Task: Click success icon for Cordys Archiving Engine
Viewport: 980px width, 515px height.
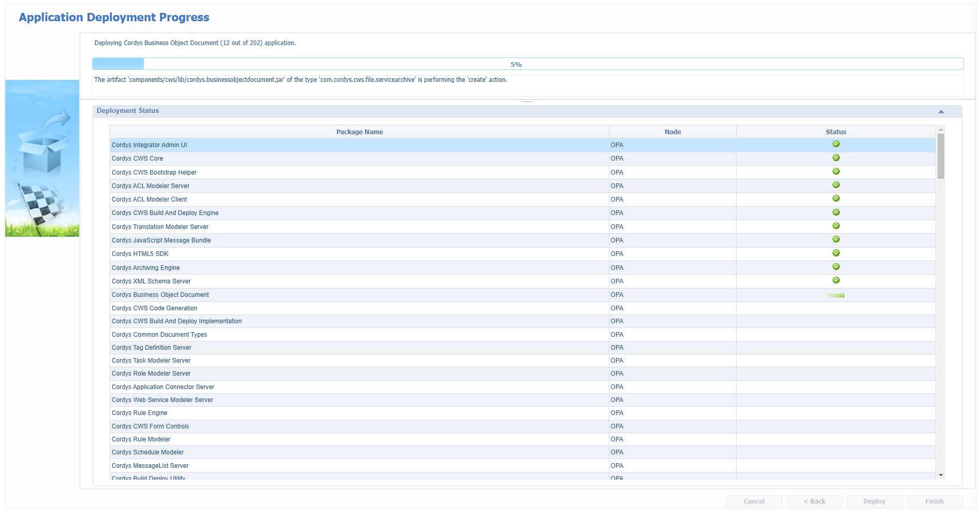Action: pos(836,267)
